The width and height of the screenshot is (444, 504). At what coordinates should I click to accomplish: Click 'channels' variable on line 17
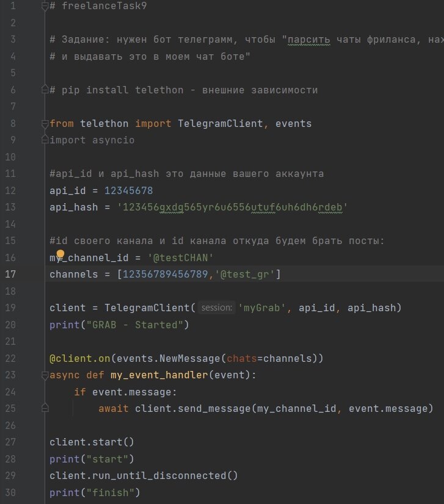pos(74,274)
